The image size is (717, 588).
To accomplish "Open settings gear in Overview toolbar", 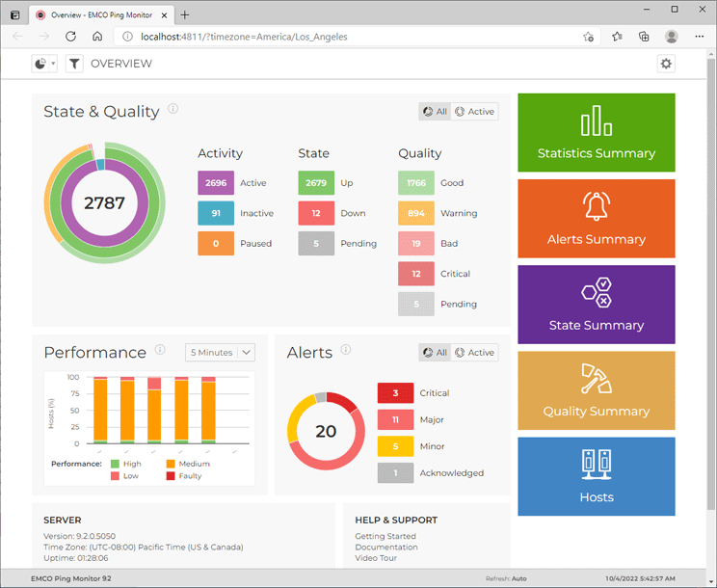I will pyautogui.click(x=666, y=64).
